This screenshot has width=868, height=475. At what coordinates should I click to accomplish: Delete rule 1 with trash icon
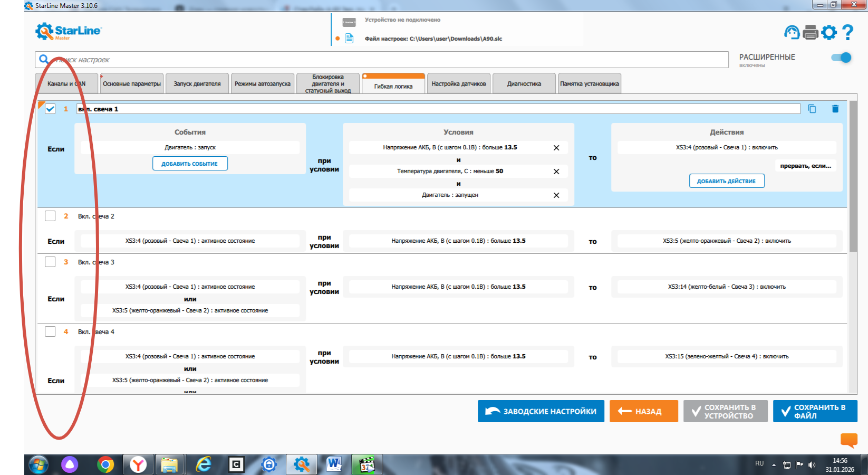[835, 109]
